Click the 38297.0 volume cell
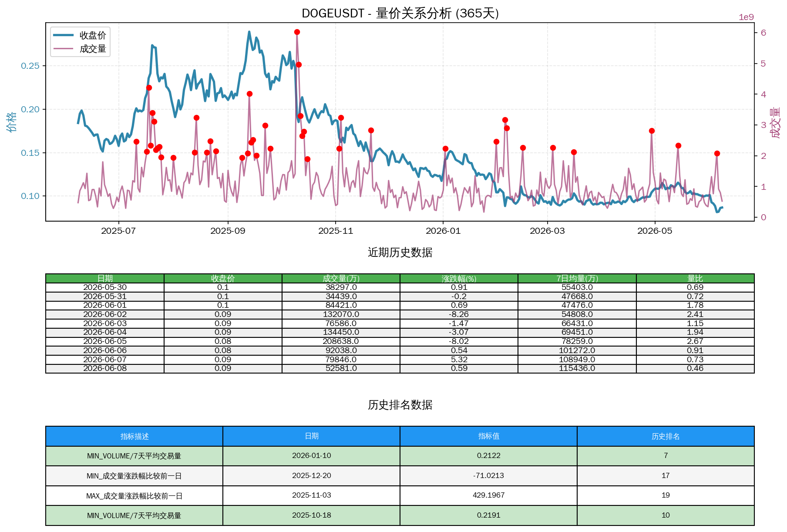This screenshot has height=532, width=787. pyautogui.click(x=341, y=287)
